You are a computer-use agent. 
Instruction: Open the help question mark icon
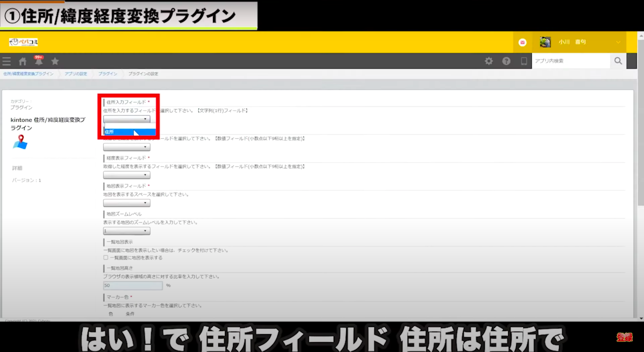pyautogui.click(x=506, y=61)
